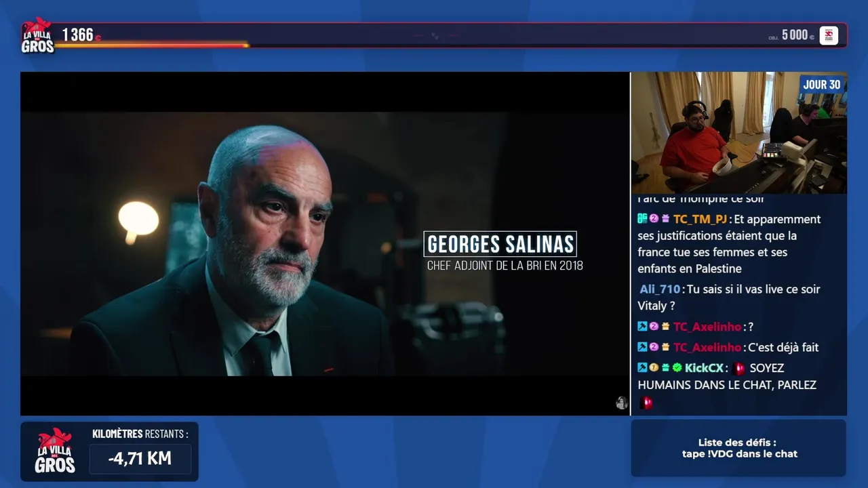Open Ali_710's chat profile
Viewport: 868px width, 488px height.
tap(660, 289)
